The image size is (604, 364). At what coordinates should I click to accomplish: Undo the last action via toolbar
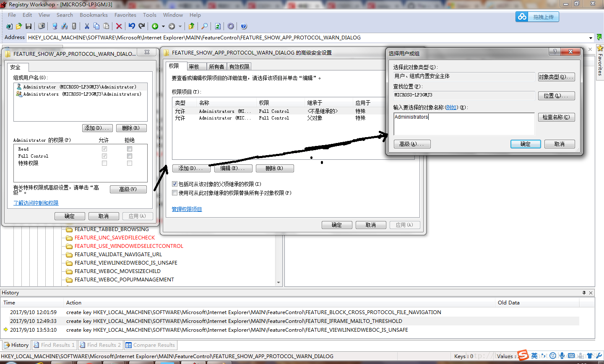tap(132, 26)
